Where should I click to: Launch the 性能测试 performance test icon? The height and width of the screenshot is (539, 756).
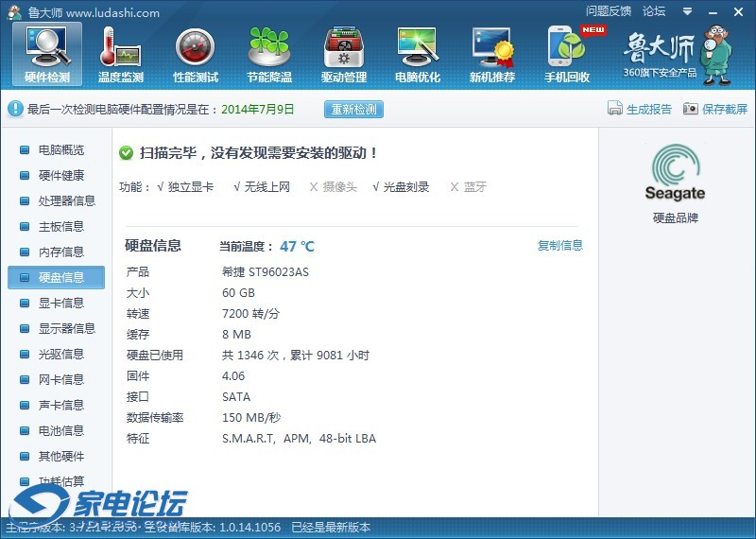pyautogui.click(x=196, y=54)
